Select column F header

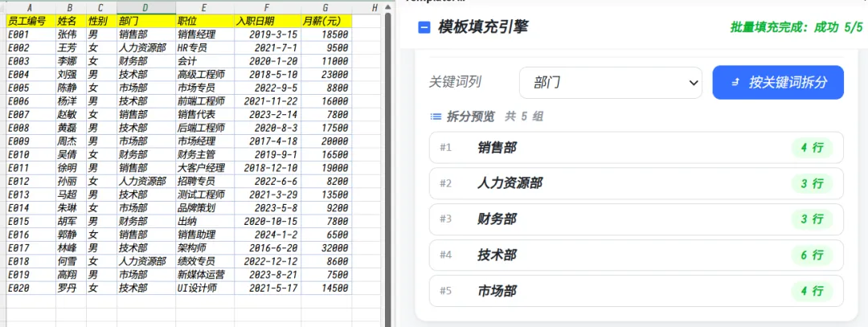point(268,7)
